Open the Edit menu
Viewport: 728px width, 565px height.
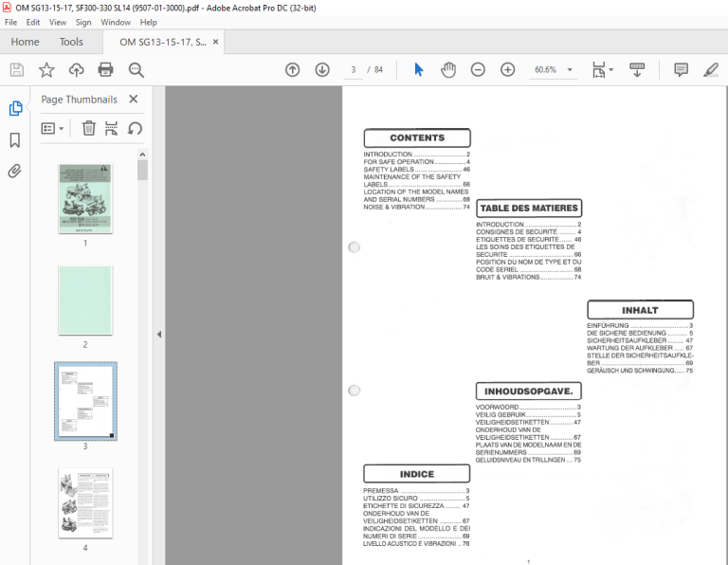[33, 23]
